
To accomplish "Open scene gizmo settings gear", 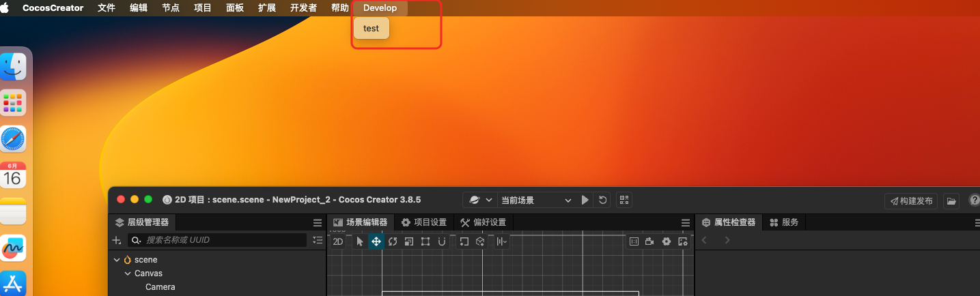I will tap(667, 241).
